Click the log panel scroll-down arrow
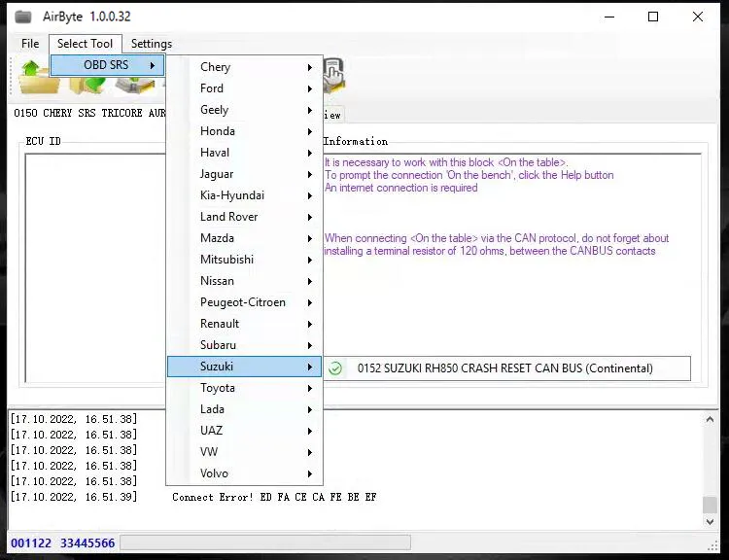 click(710, 522)
